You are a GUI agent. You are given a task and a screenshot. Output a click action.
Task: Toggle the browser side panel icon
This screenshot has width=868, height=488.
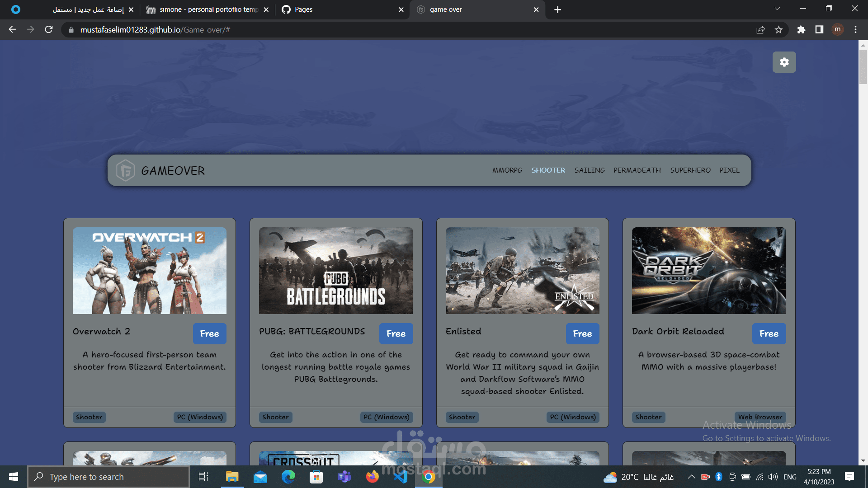click(819, 30)
